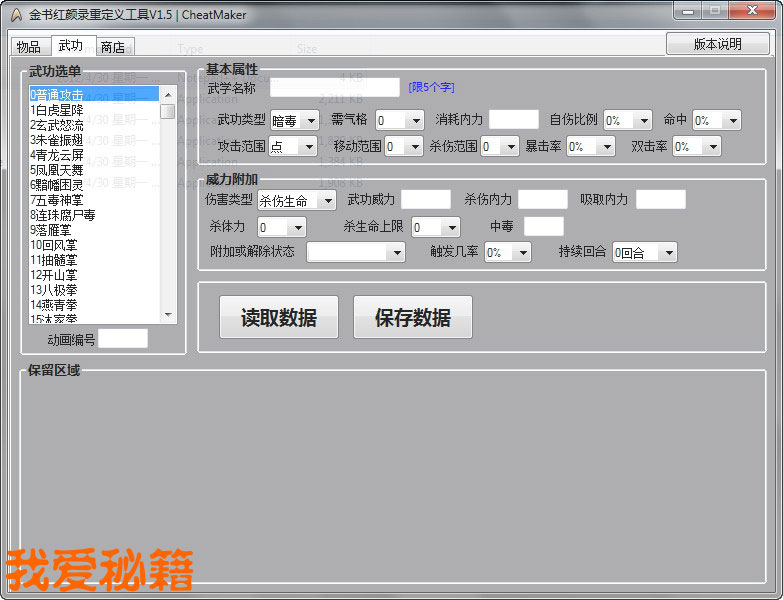The image size is (783, 600).
Task: Click the skill list scrollbar down arrow
Action: pyautogui.click(x=168, y=315)
